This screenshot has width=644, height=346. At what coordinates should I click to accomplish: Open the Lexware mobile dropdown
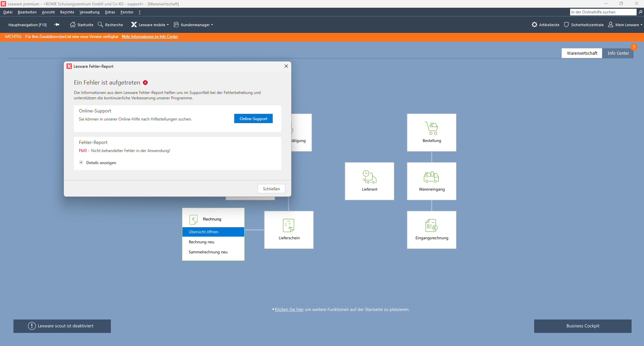150,24
